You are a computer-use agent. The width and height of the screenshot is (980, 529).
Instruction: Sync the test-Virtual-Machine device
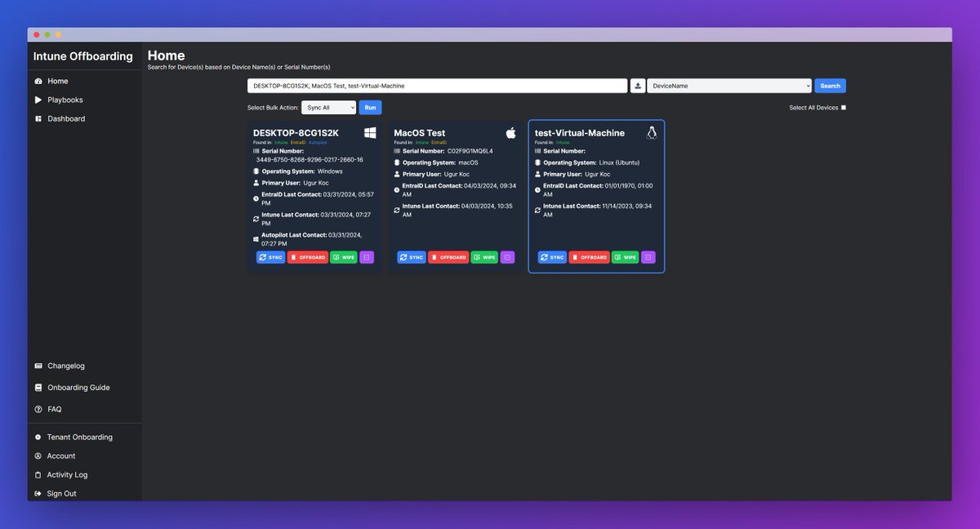pyautogui.click(x=553, y=257)
